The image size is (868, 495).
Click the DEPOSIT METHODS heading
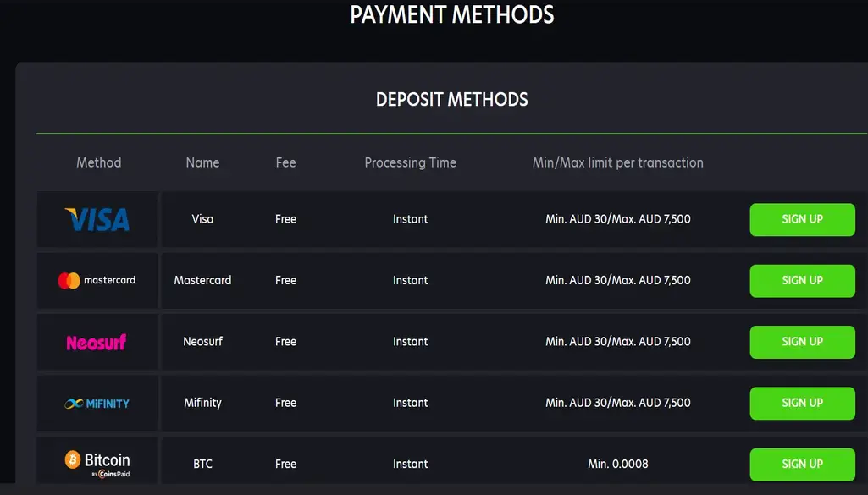[451, 100]
